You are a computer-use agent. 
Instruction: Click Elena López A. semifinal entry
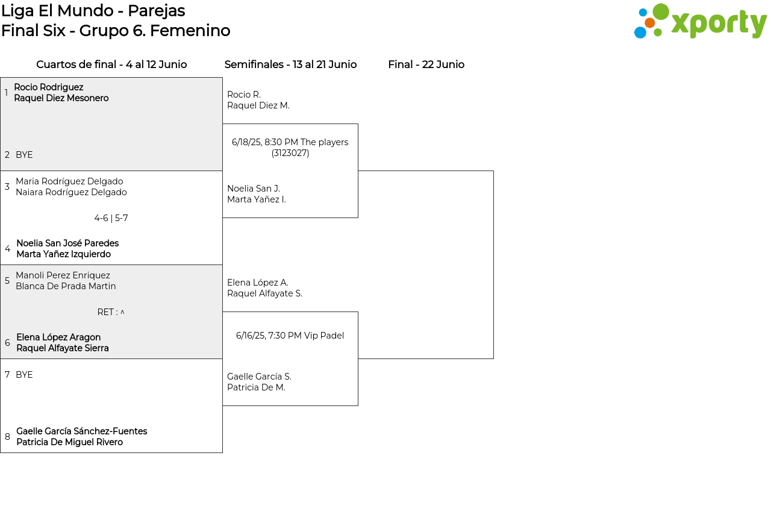[x=264, y=288]
